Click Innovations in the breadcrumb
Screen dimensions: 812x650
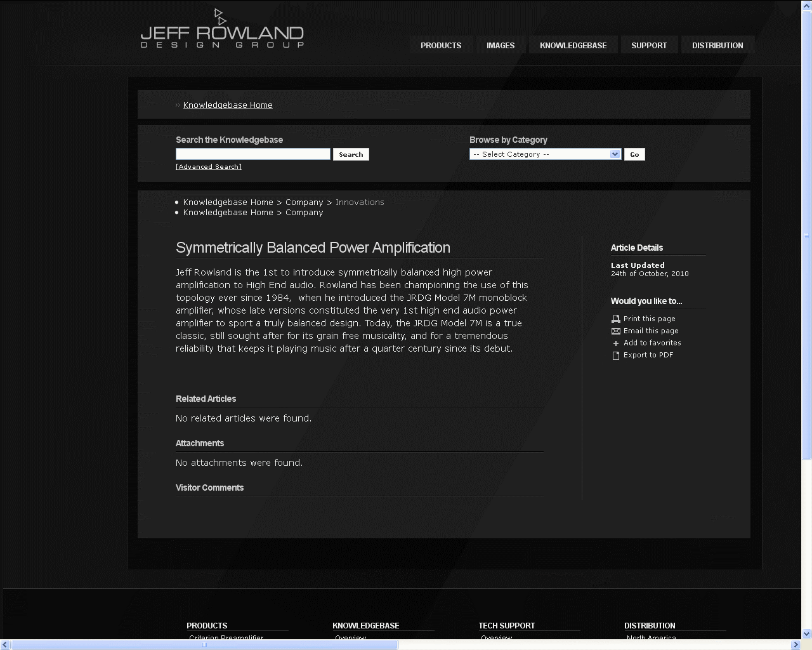[x=360, y=202]
